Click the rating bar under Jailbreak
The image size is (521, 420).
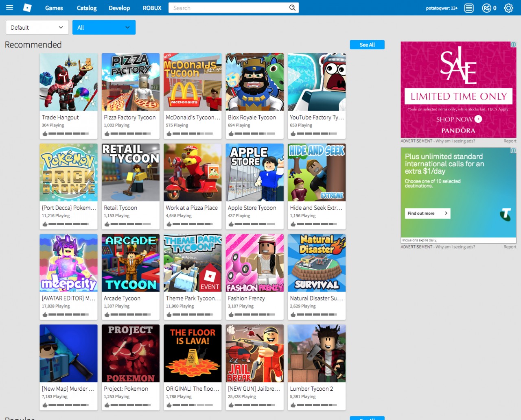(255, 405)
